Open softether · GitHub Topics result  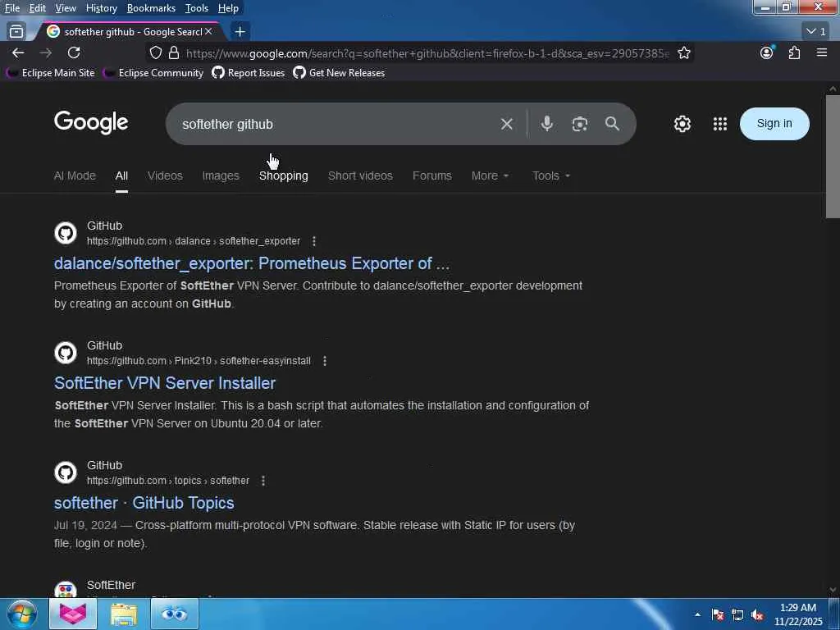[x=144, y=503]
